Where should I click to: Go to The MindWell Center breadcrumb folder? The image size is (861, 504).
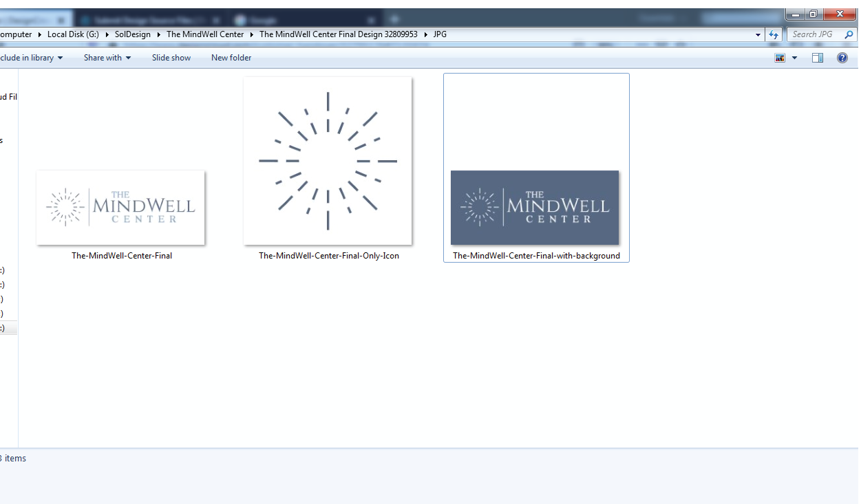(x=205, y=34)
